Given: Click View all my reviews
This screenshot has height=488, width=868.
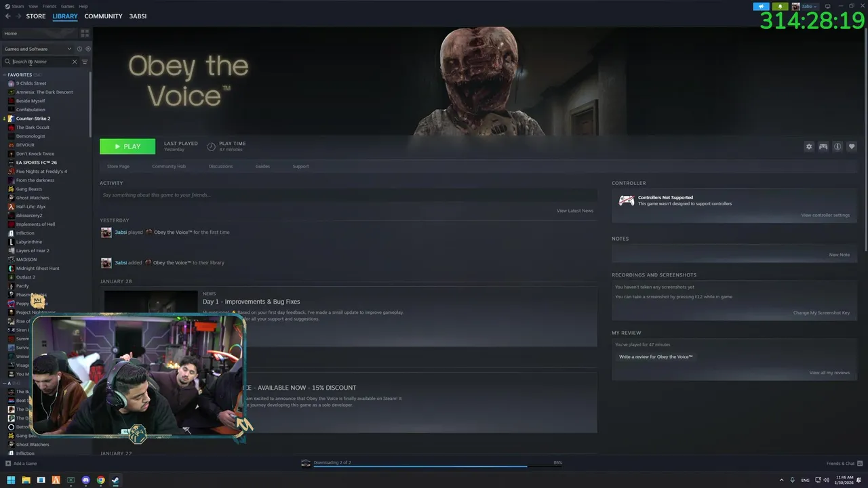Looking at the screenshot, I should (x=829, y=373).
